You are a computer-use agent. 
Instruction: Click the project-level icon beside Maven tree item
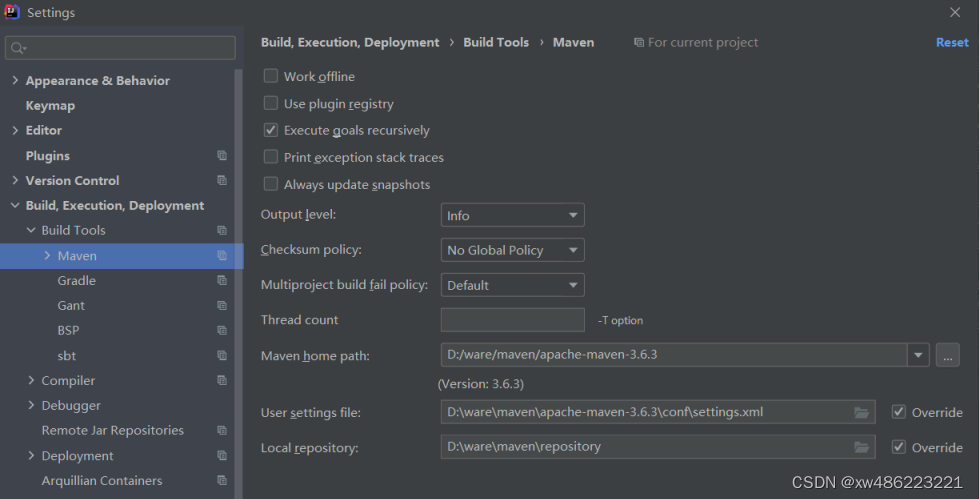222,256
